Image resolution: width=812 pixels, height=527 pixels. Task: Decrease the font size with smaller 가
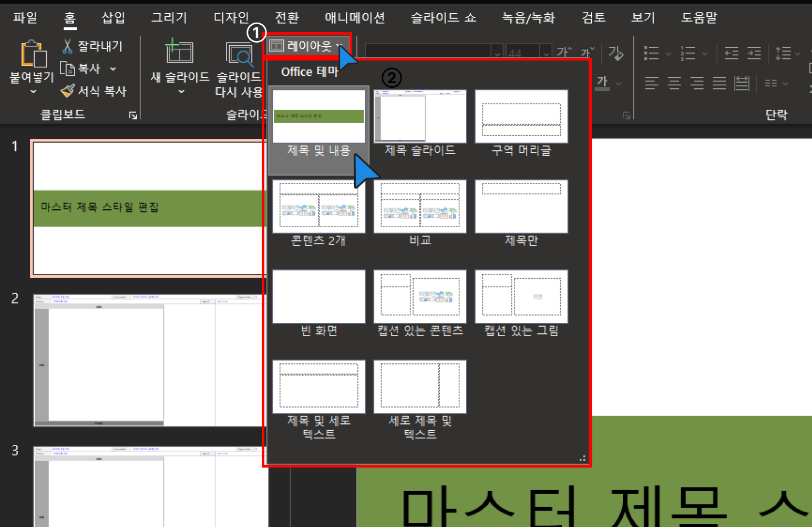click(x=587, y=52)
